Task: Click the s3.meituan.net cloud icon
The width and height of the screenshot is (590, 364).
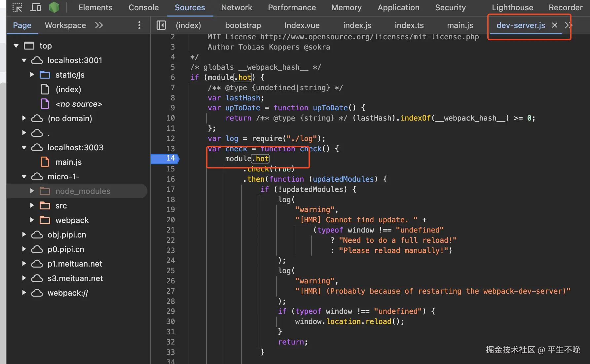Action: click(37, 278)
